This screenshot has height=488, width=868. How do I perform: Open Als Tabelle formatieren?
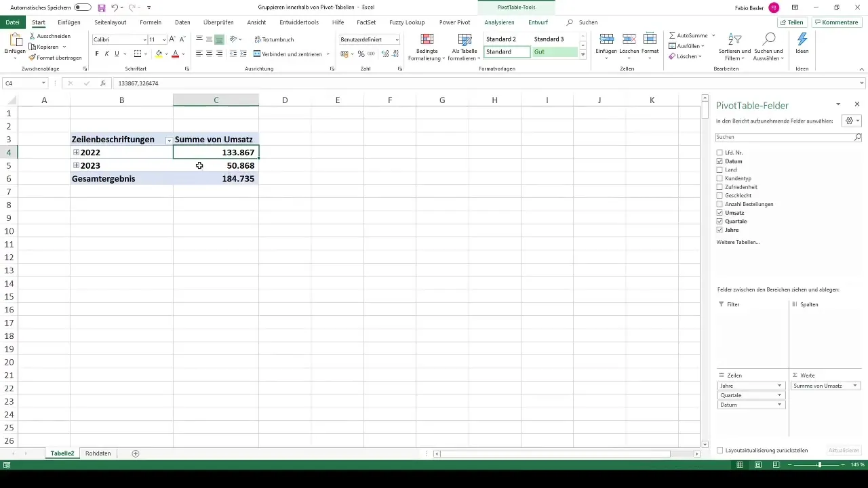coord(465,47)
